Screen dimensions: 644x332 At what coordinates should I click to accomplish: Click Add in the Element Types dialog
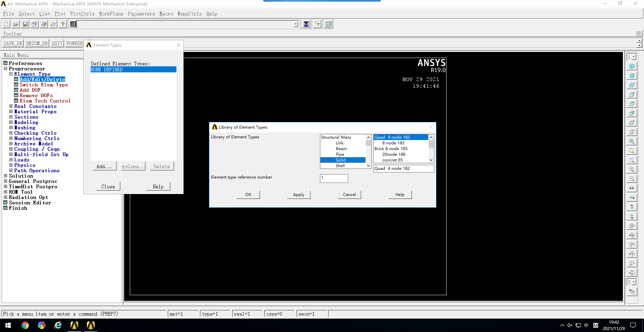click(104, 166)
